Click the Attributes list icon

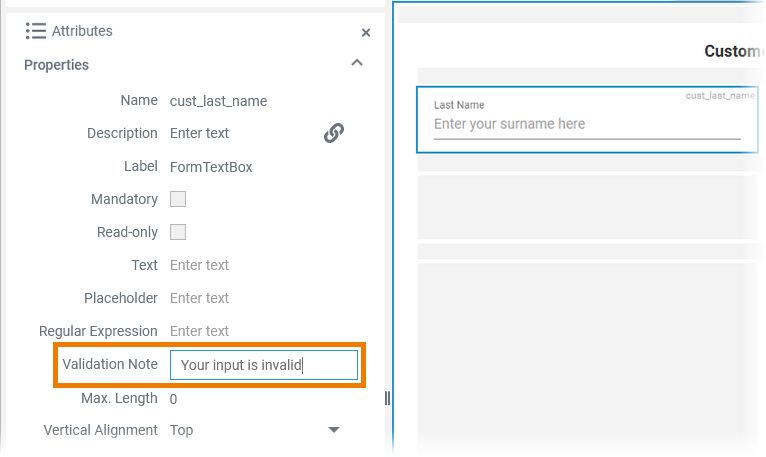(x=36, y=31)
